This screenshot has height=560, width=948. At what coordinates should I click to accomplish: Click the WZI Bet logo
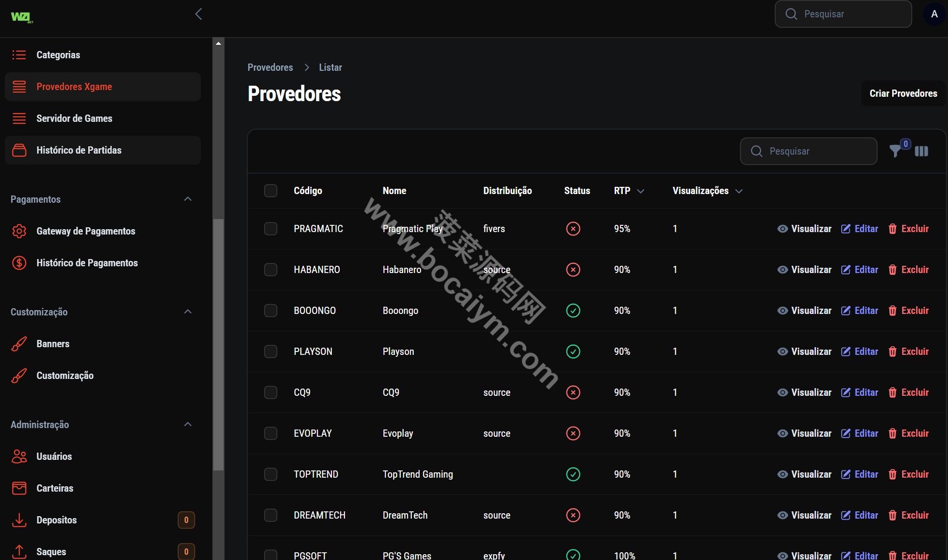tap(22, 17)
